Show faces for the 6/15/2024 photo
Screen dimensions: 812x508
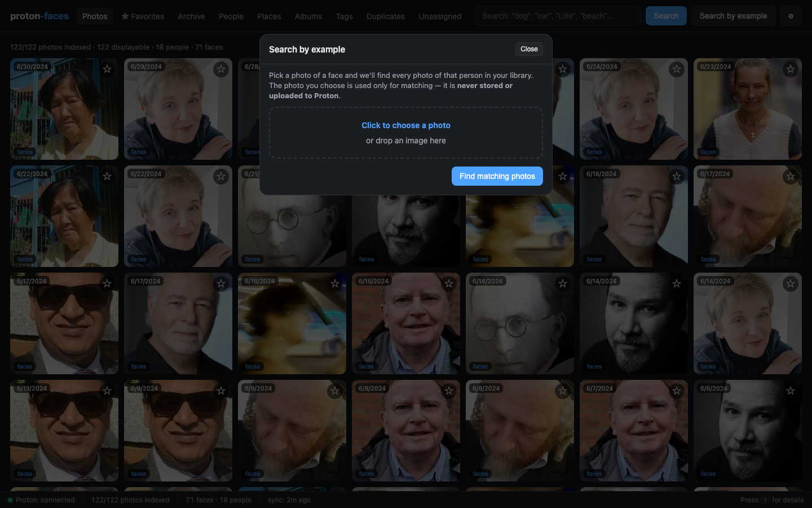pos(367,366)
